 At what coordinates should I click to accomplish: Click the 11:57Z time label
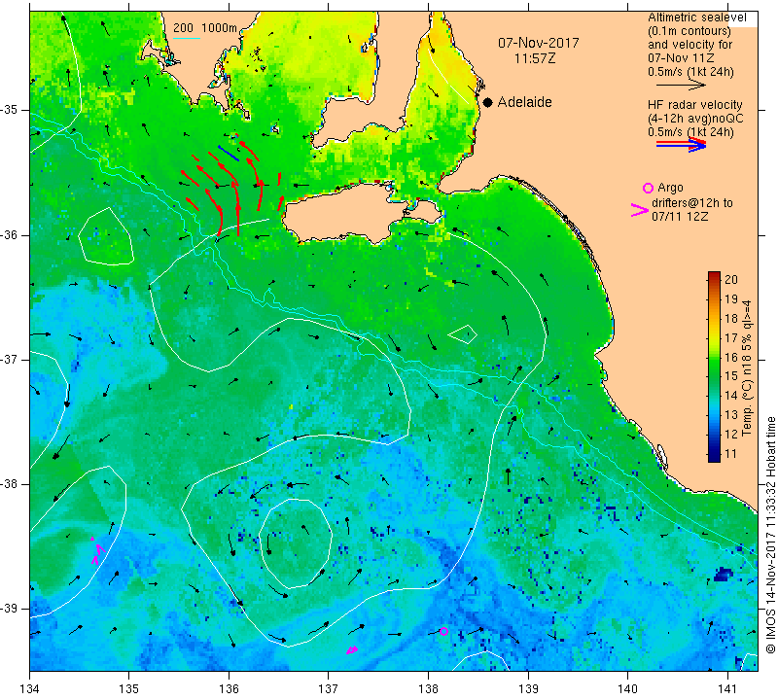click(x=535, y=58)
